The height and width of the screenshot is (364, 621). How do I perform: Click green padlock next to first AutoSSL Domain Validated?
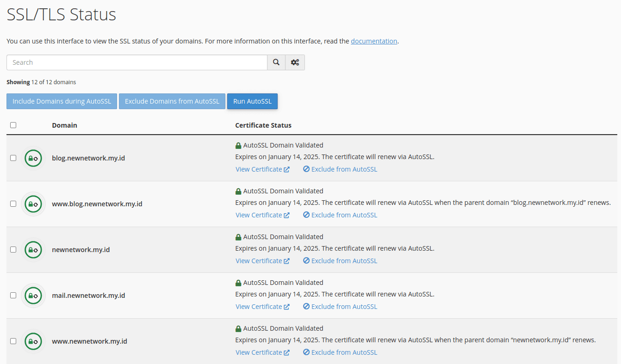tap(238, 146)
